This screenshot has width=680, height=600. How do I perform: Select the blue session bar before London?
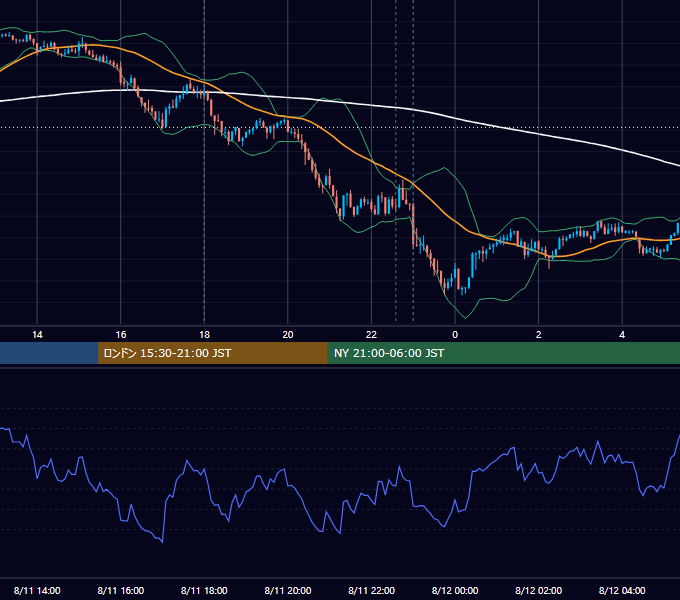click(49, 353)
